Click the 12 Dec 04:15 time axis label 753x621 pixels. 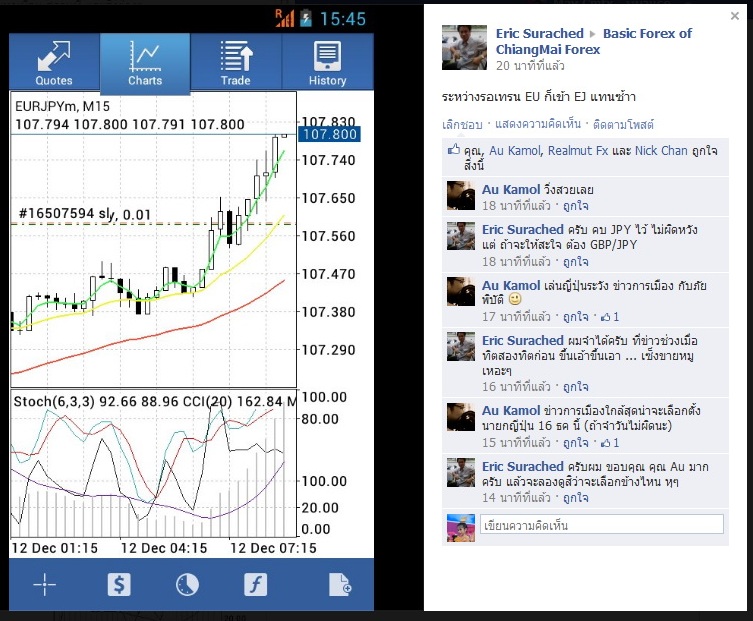(x=164, y=548)
